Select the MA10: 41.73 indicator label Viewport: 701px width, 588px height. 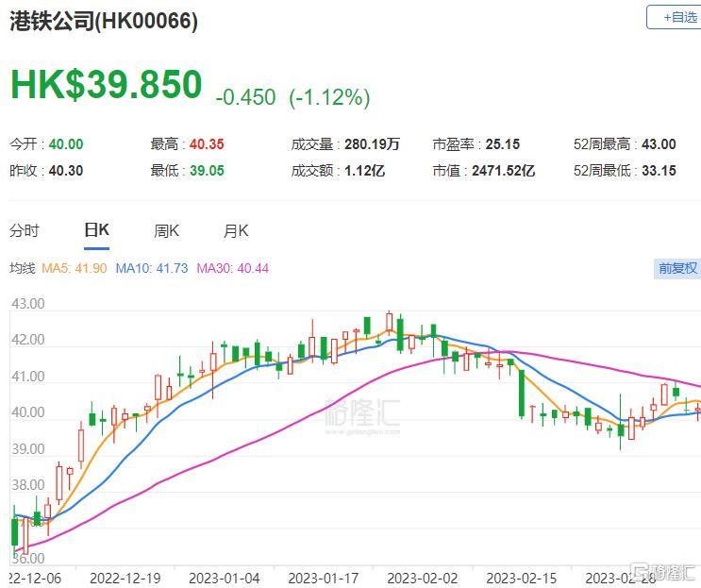[x=152, y=268]
